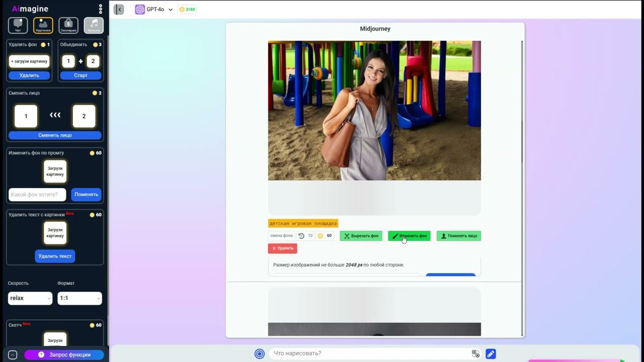Open the three-dot menu beside the Aimagine logo
The height and width of the screenshot is (362, 644).
pyautogui.click(x=101, y=9)
